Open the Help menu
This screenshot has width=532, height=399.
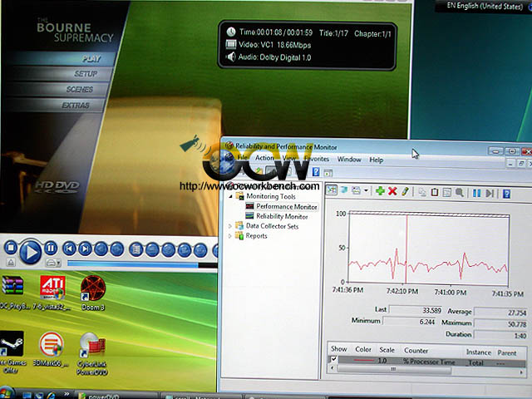click(x=376, y=160)
